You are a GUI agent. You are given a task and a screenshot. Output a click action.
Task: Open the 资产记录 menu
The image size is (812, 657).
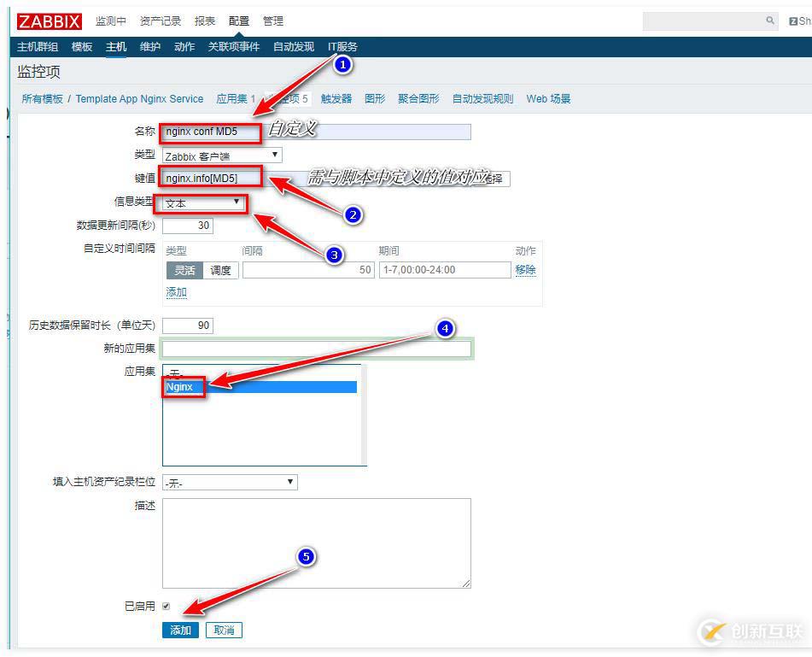[x=160, y=21]
